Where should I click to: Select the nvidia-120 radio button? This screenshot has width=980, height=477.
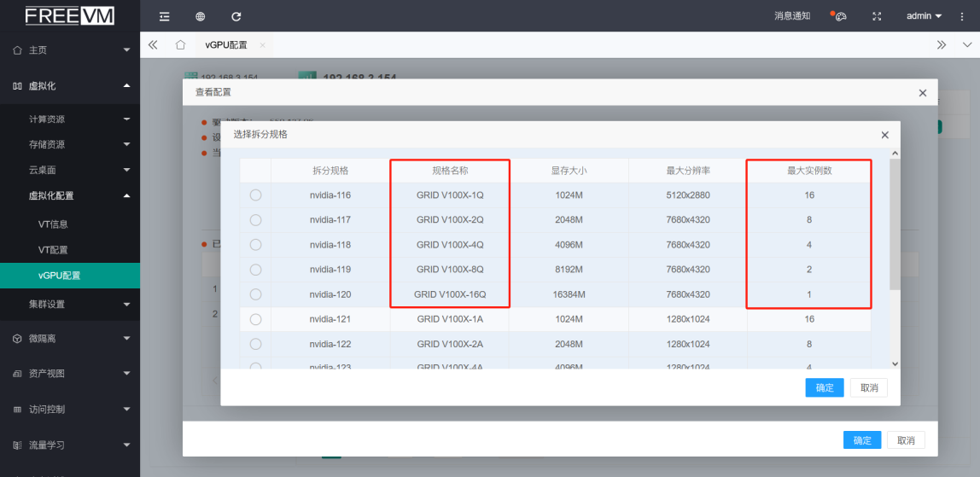click(255, 294)
